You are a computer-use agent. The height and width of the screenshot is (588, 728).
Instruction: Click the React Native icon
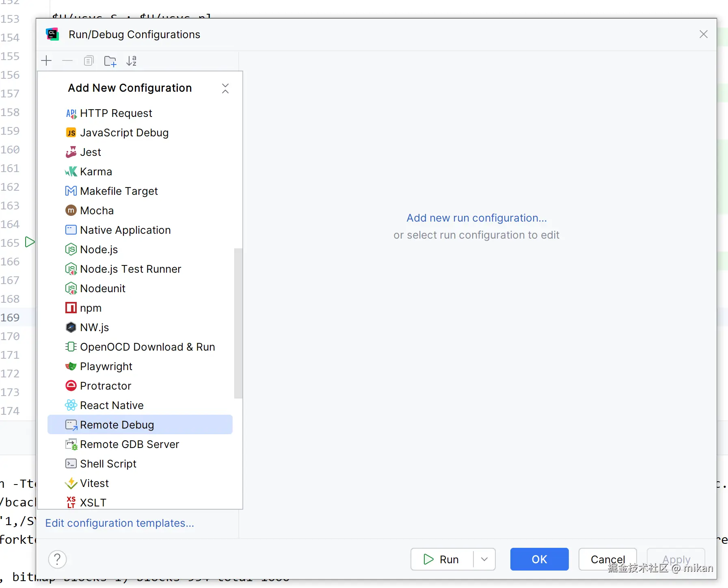[71, 405]
